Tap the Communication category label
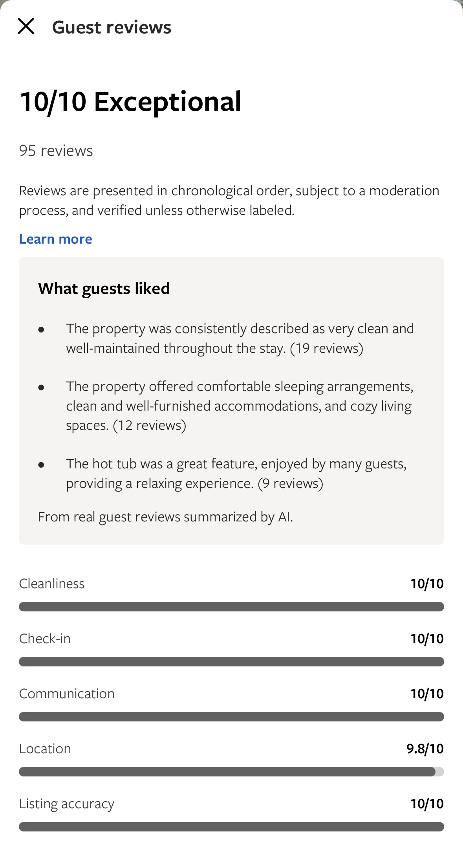Screen dimensions: 463x868 click(x=67, y=694)
